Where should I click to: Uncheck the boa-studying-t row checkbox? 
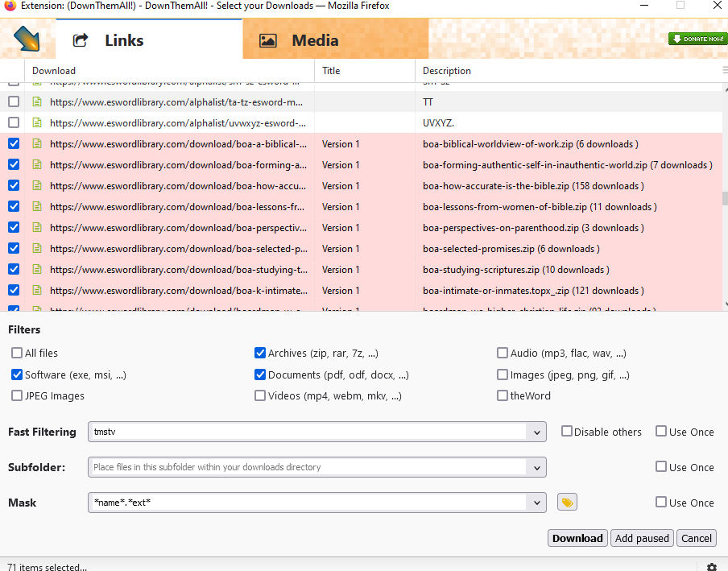(14, 269)
